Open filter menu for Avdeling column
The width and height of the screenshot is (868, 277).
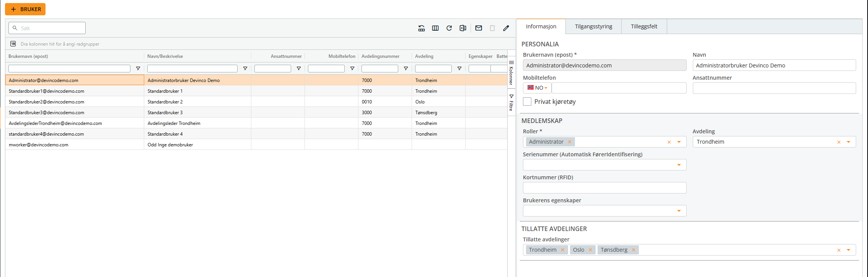(459, 69)
